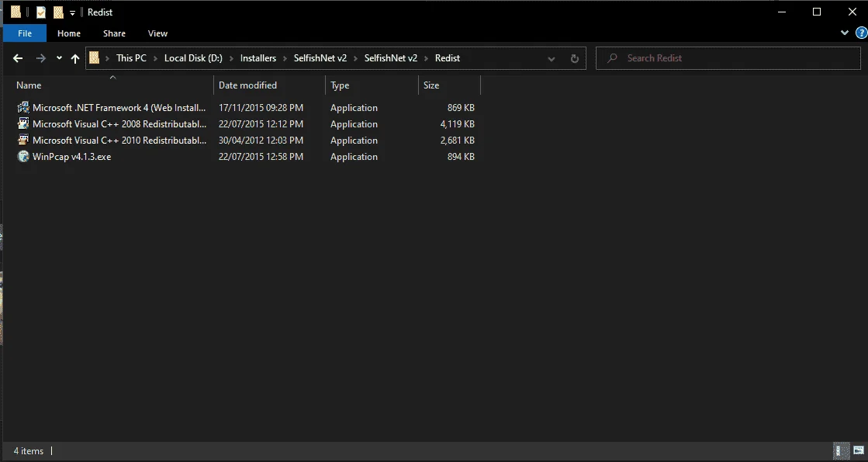Click the folder icon in the address bar
Image resolution: width=868 pixels, height=462 pixels.
95,57
